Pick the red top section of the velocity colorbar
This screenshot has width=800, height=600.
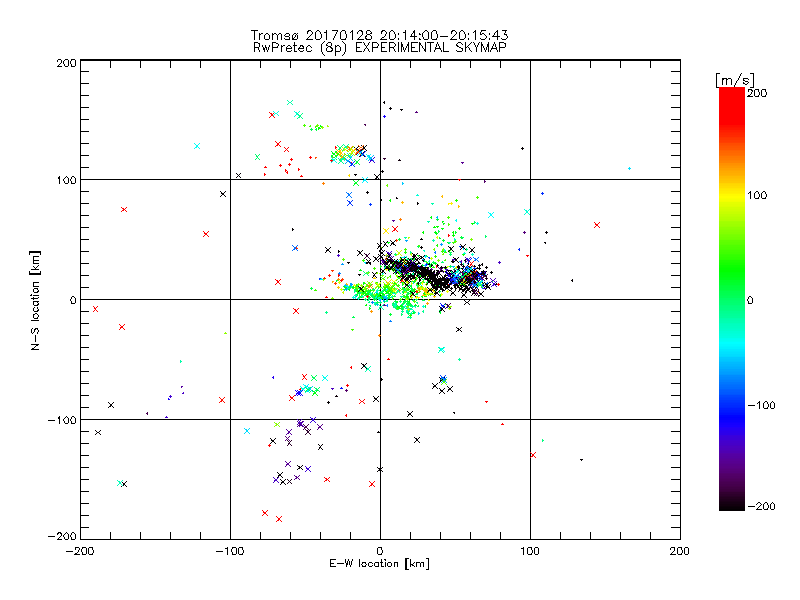(732, 105)
